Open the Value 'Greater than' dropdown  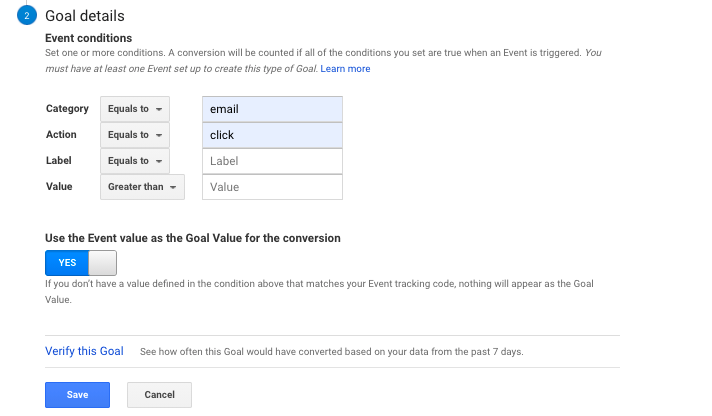point(142,187)
